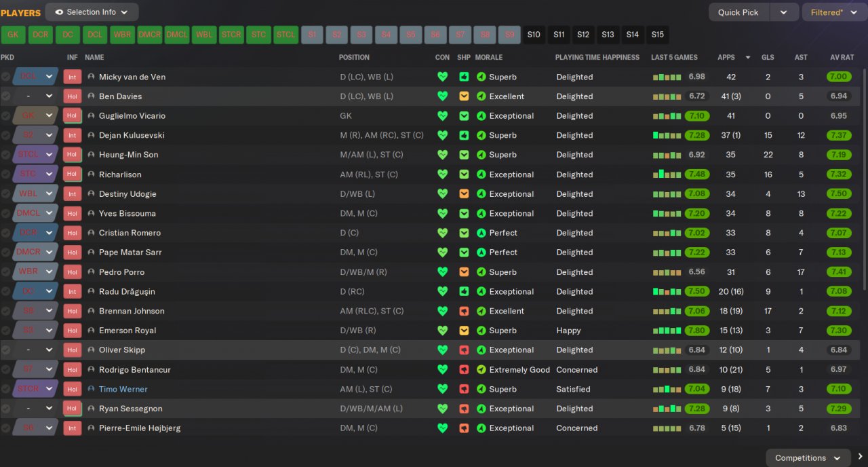Open Timo Werner's STCR position dropdown
The image size is (868, 467).
pos(36,389)
